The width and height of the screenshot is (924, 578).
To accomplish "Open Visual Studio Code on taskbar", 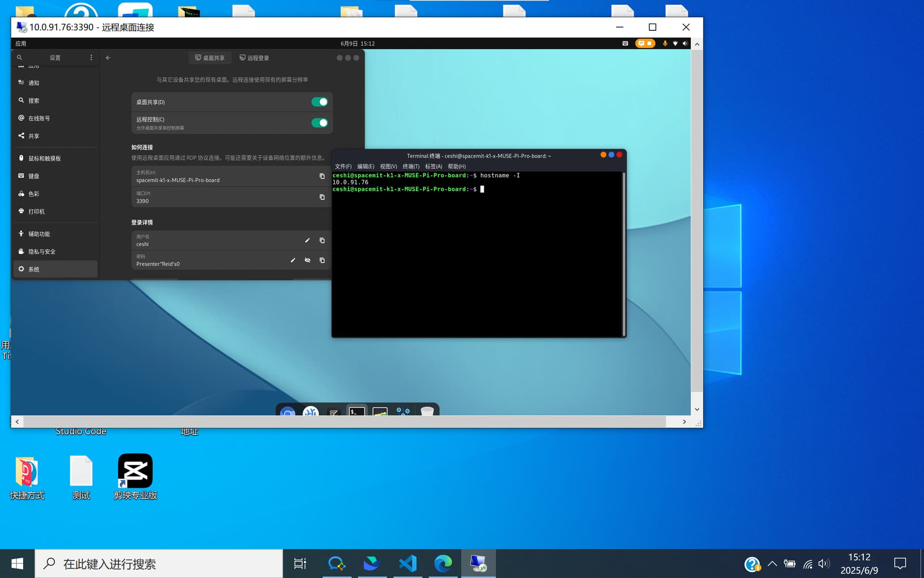I will click(408, 564).
